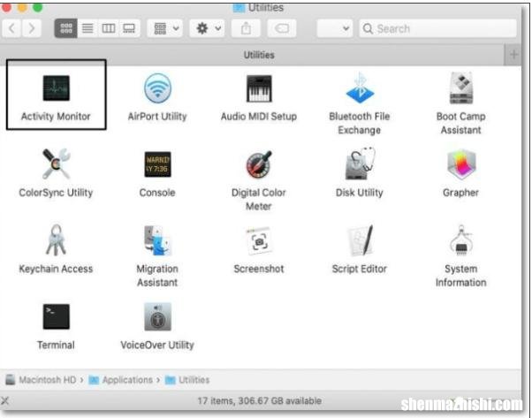This screenshot has width=532, height=418.
Task: Select the Boot Camp Assistant icon
Action: click(x=460, y=88)
